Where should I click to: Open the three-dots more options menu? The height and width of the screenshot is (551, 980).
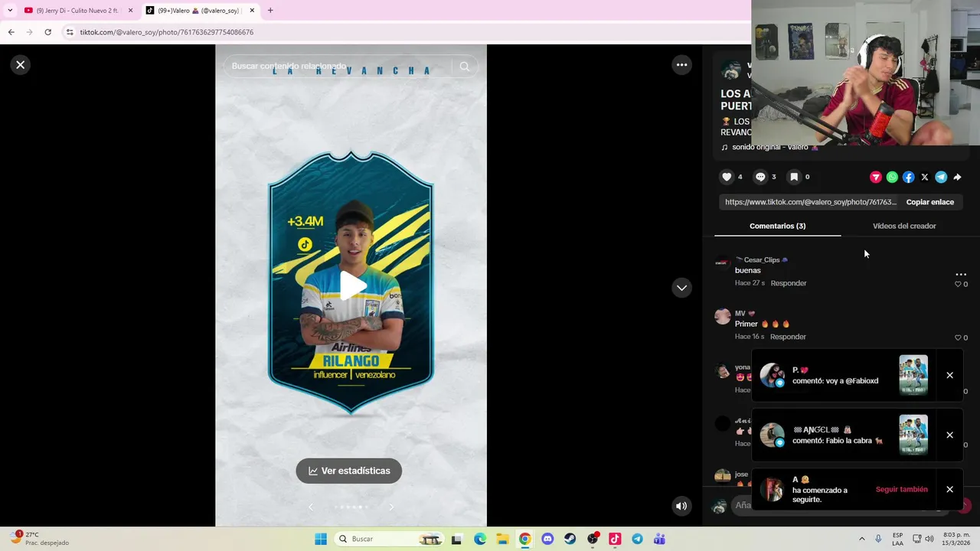coord(681,65)
